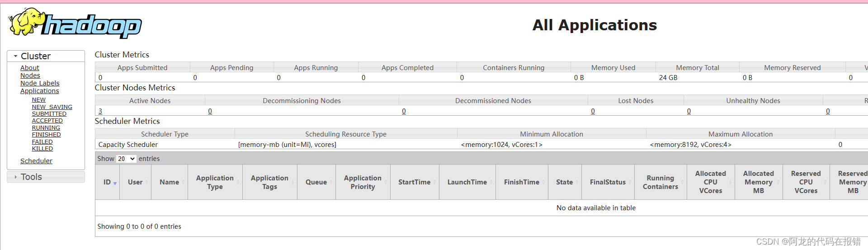Sort by ID column arrow icon
Viewport: 868px width, 250px height.
click(115, 183)
